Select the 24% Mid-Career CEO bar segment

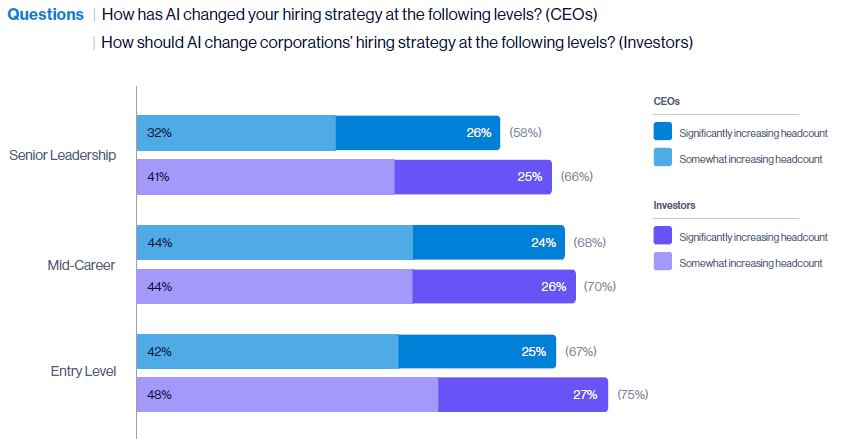(x=488, y=242)
